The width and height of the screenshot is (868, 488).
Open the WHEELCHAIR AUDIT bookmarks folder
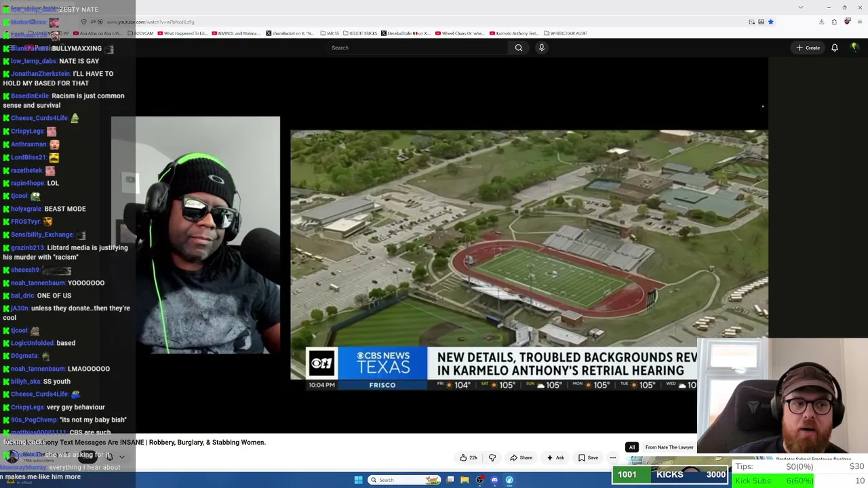[x=566, y=33]
